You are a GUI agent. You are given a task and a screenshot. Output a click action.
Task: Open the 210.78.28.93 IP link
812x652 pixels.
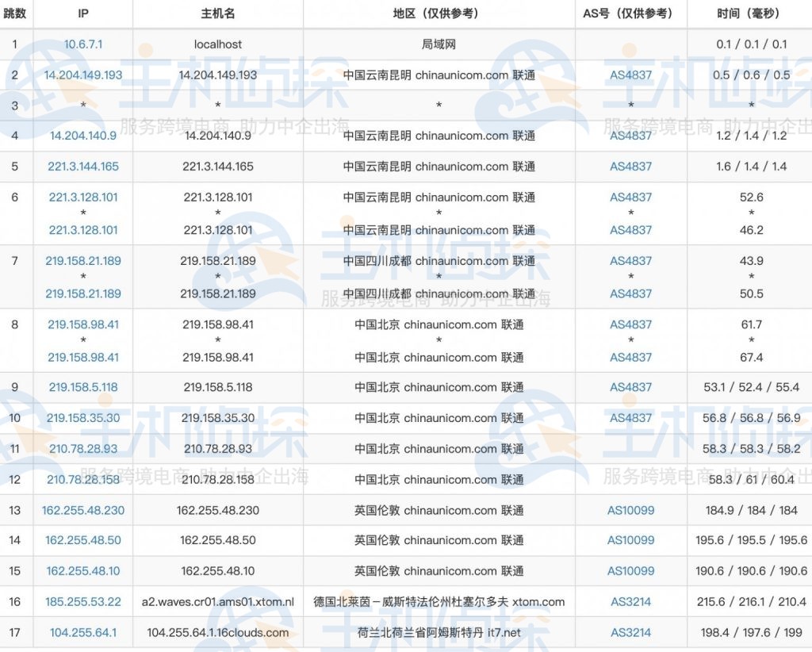[82, 448]
